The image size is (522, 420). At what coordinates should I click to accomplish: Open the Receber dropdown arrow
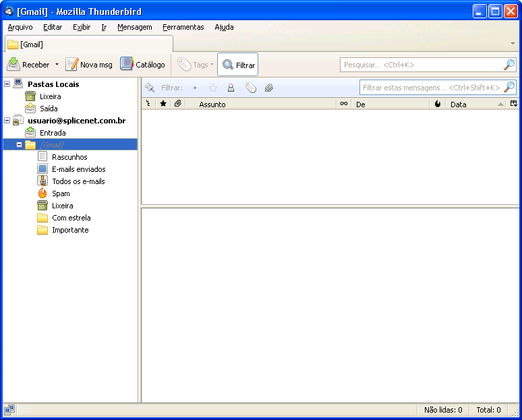[x=57, y=64]
